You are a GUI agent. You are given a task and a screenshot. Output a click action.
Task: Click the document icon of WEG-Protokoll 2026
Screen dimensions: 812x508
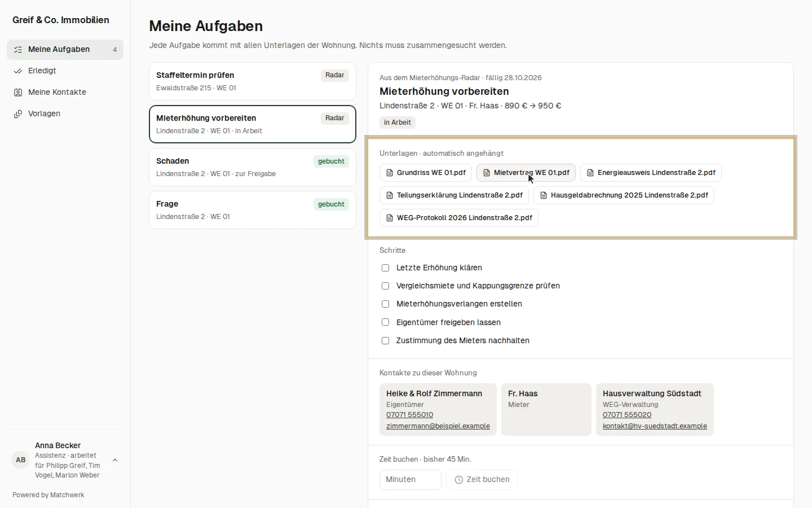click(390, 218)
